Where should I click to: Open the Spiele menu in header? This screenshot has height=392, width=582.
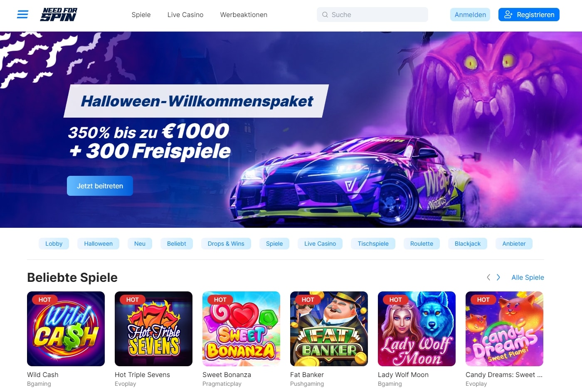click(x=141, y=15)
